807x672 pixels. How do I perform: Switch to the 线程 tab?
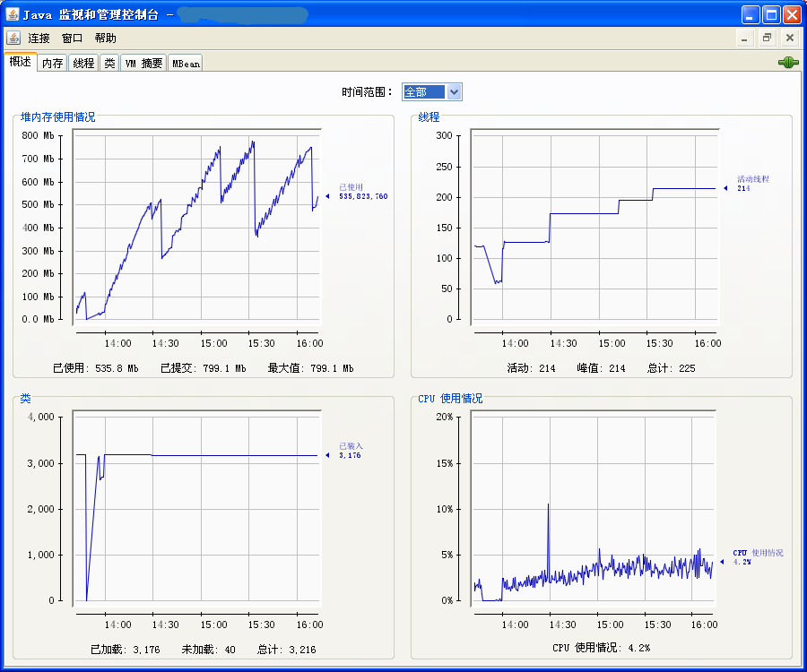83,64
